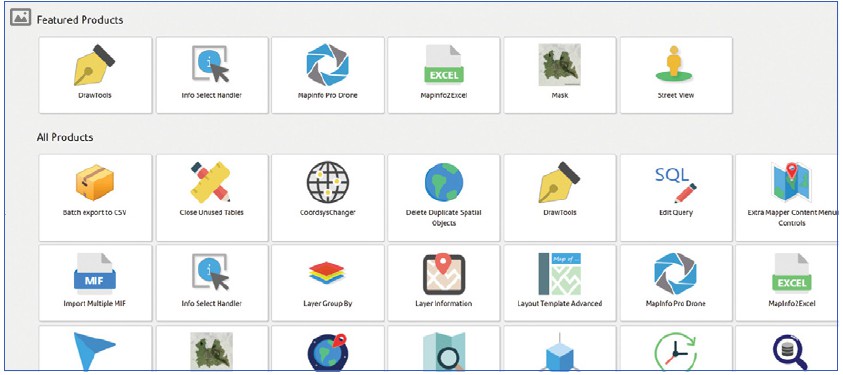Viewport: 843px width, 375px height.
Task: Select the Layer Group By tool
Action: tap(328, 283)
